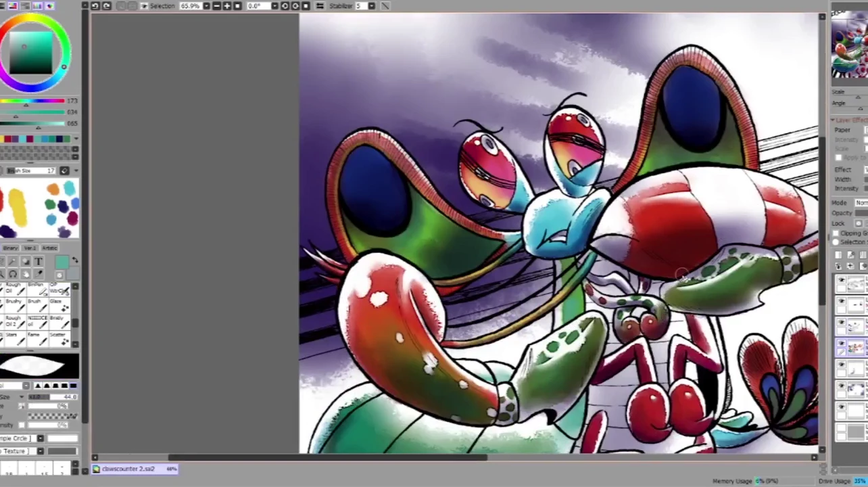Click the Brush Size field showing 17
Screen dimensions: 868x487
click(30, 170)
